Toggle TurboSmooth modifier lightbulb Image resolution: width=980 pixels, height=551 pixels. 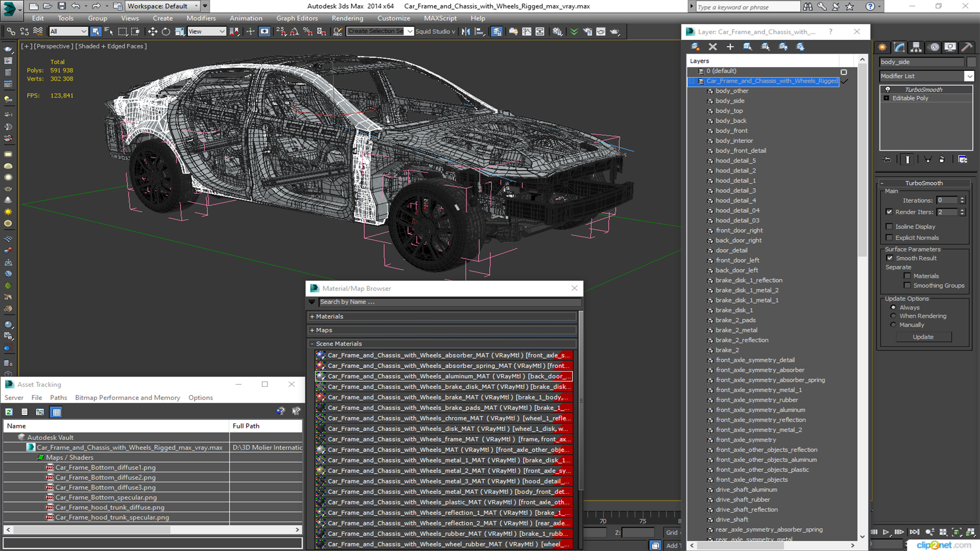(888, 89)
